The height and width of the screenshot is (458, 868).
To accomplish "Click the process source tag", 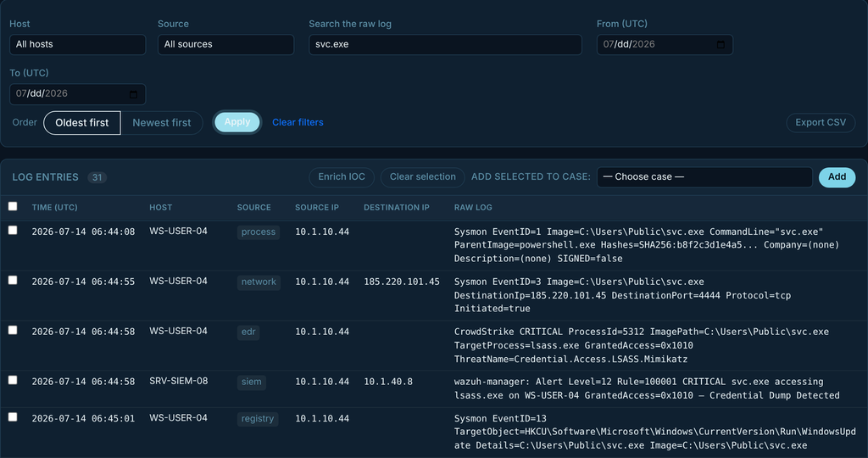I will pyautogui.click(x=259, y=232).
